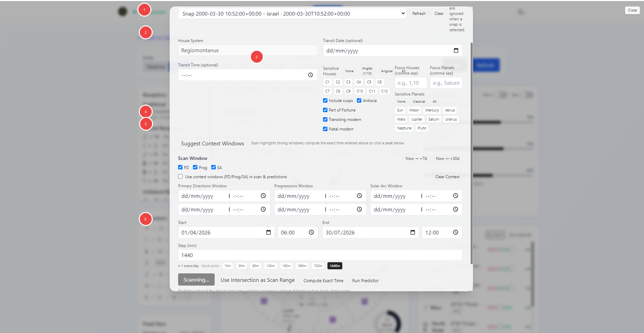Select Saturn as sensitive planet
The image size is (644, 333).
(x=434, y=119)
